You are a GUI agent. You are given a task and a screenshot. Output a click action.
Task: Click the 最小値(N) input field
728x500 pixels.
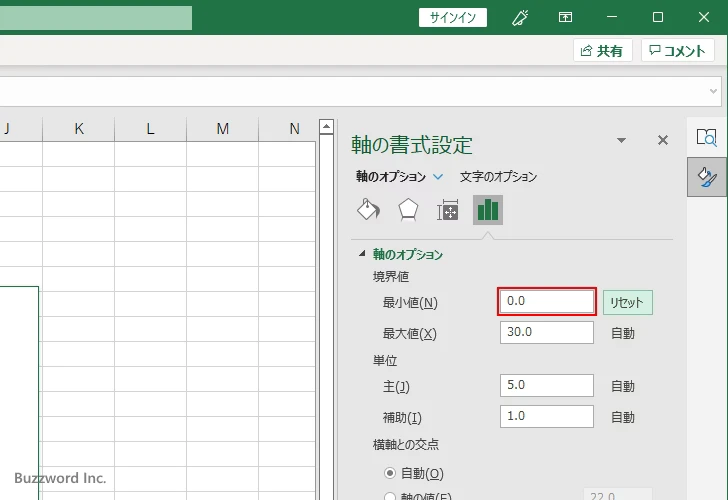546,302
